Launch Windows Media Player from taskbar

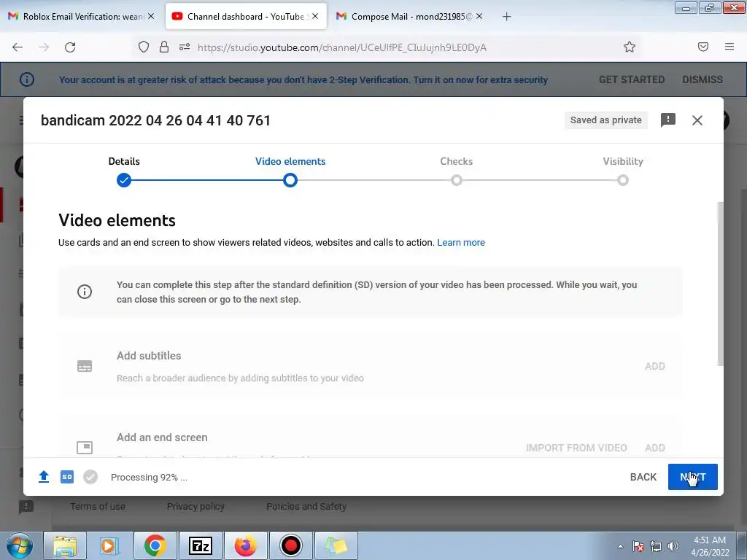[x=109, y=545]
